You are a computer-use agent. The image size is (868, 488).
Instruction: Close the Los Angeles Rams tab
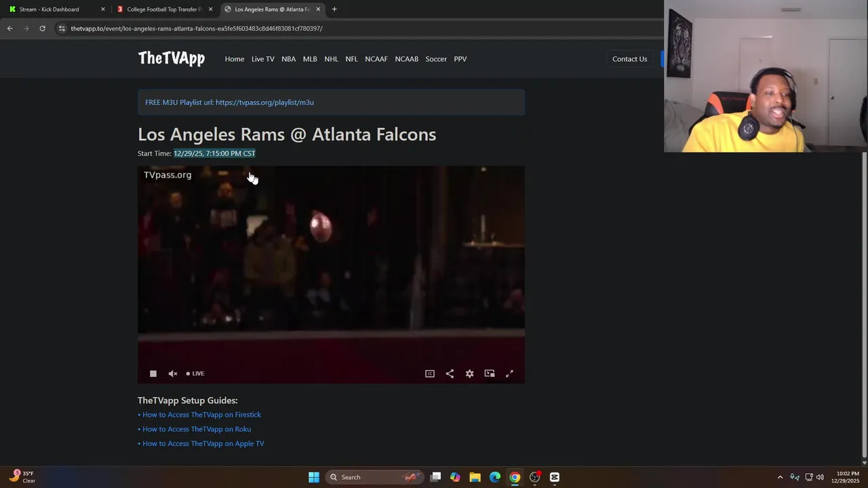point(318,9)
